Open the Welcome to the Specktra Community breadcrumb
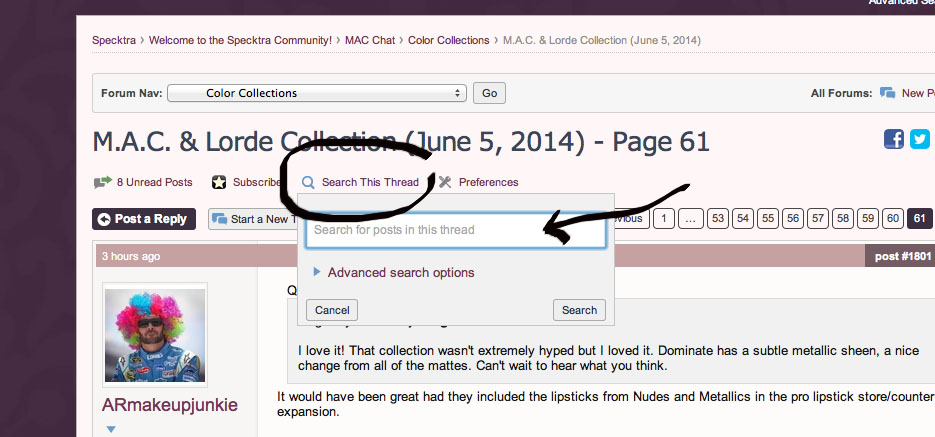 click(240, 41)
